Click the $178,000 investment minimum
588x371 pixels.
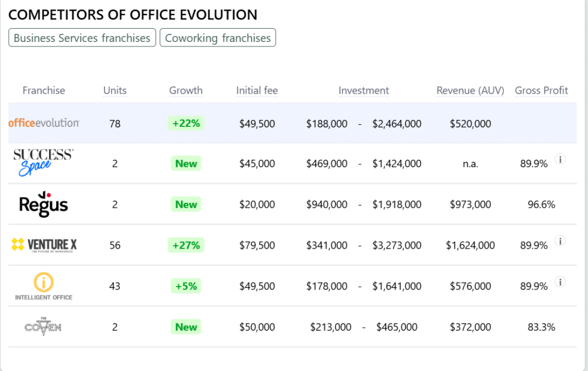[x=327, y=286]
